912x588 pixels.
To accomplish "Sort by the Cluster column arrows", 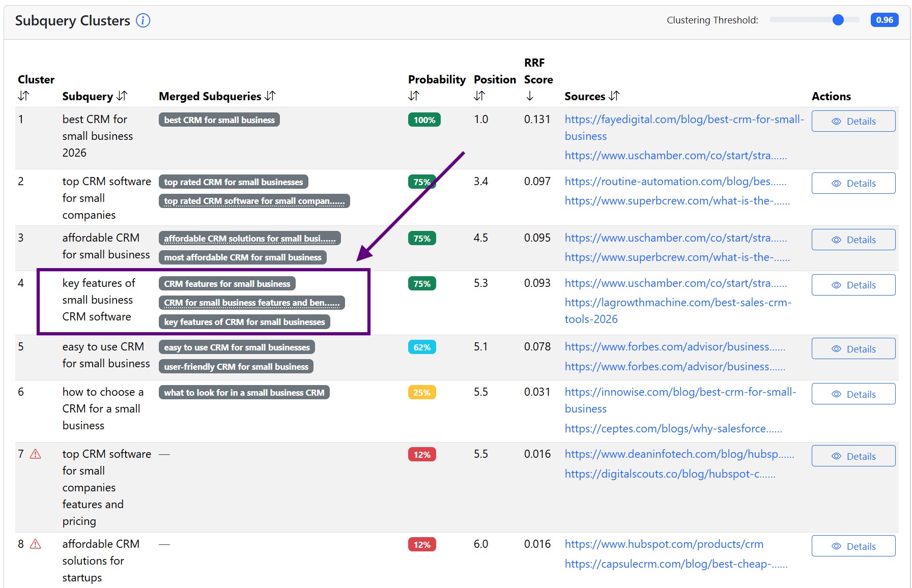I will pyautogui.click(x=23, y=96).
